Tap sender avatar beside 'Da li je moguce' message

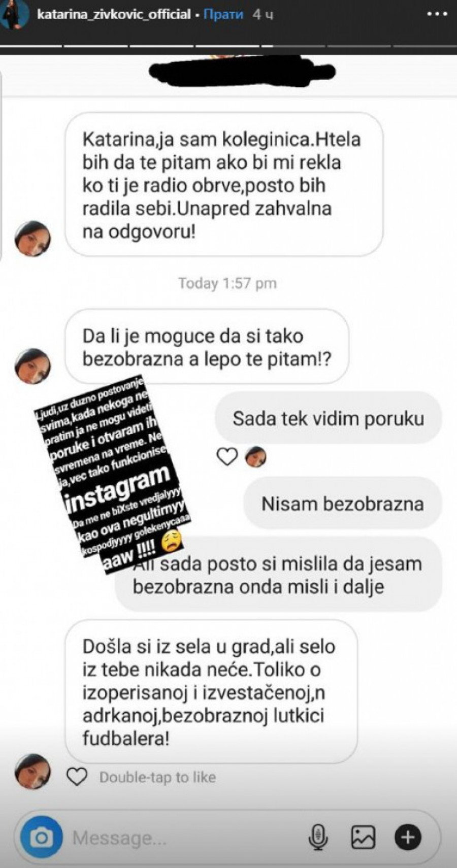point(33,366)
